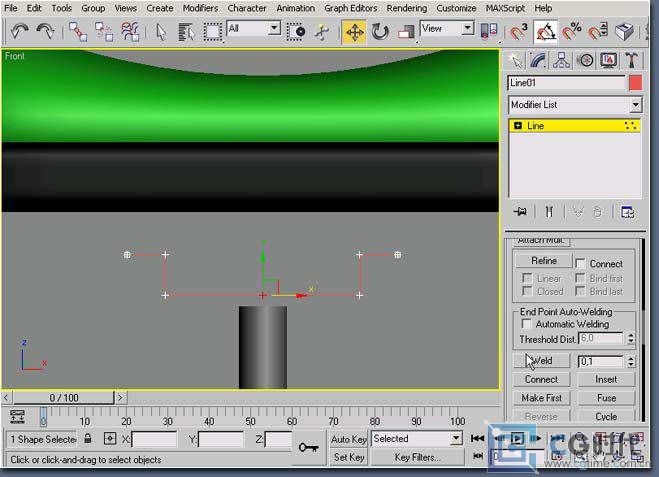The height and width of the screenshot is (477, 659).
Task: Activate the Select and Scale tool
Action: [x=406, y=32]
